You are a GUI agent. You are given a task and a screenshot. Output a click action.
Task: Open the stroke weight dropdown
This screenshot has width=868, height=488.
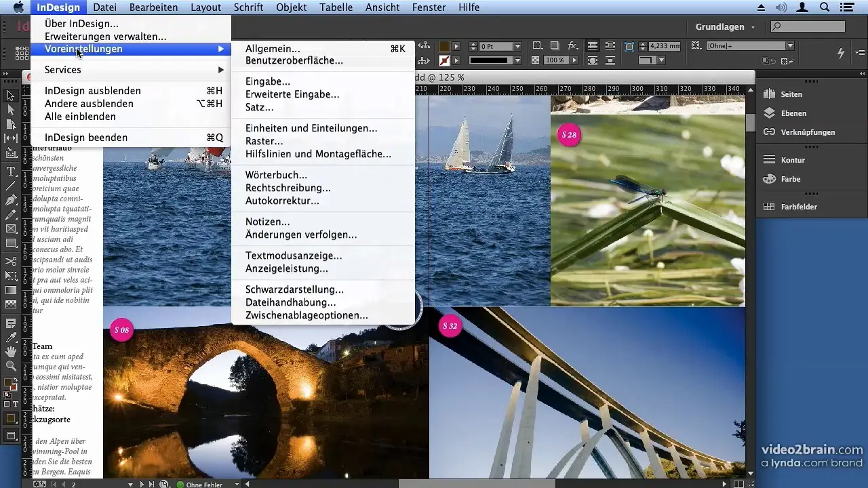[x=517, y=47]
